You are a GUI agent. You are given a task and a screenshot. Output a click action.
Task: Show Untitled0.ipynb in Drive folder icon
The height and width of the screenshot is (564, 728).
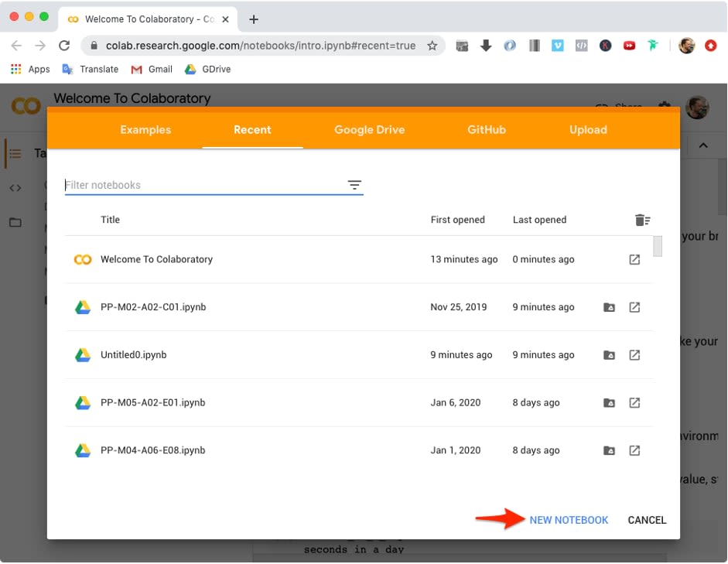609,355
